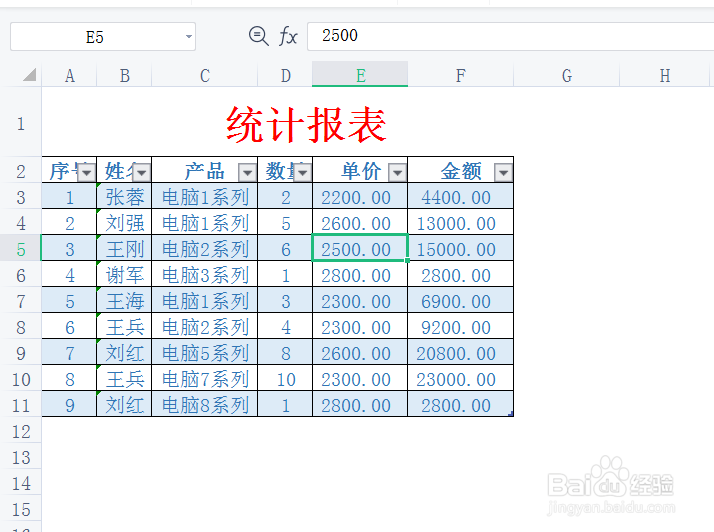Select row 5 header
Viewport: 714px width, 532px height.
[x=20, y=249]
